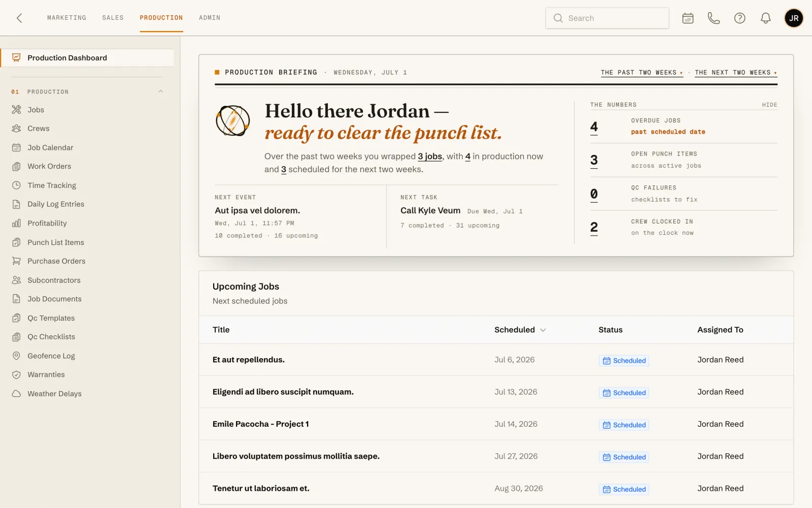
Task: Click the overdue jobs count 4
Action: pyautogui.click(x=594, y=126)
